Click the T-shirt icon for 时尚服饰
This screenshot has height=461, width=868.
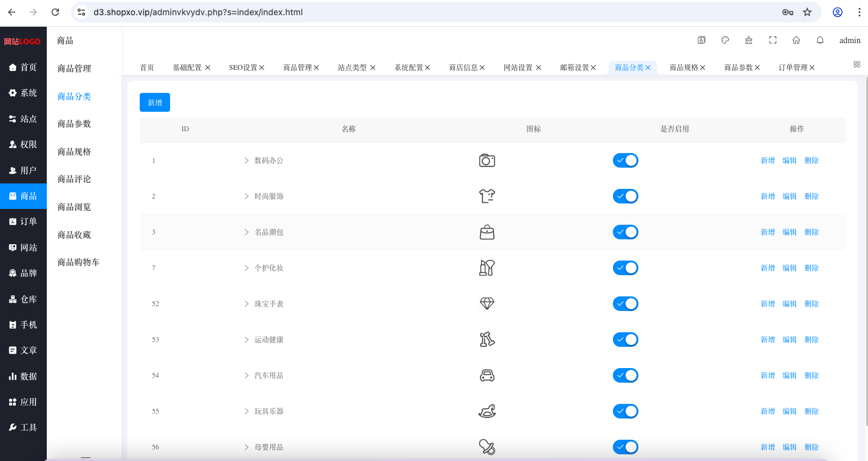(x=487, y=196)
